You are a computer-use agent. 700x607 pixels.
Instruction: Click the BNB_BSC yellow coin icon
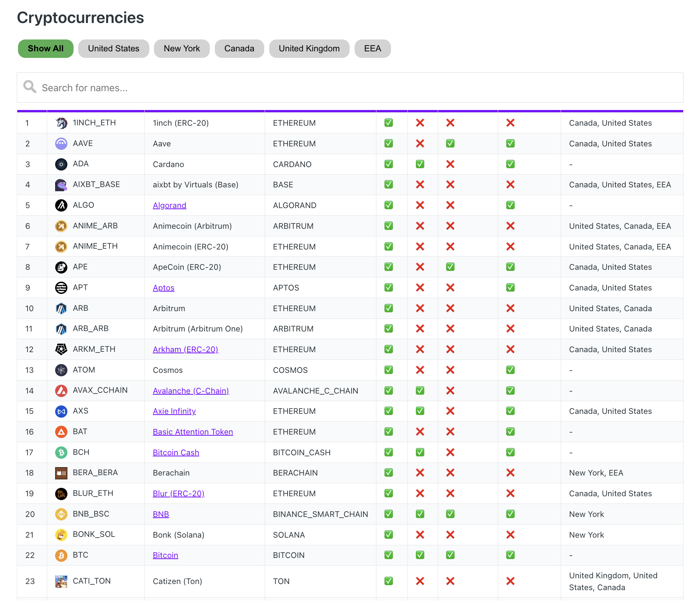[61, 514]
